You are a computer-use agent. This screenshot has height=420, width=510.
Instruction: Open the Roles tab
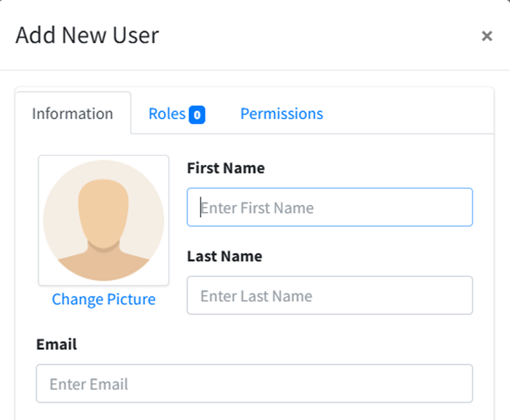(177, 114)
